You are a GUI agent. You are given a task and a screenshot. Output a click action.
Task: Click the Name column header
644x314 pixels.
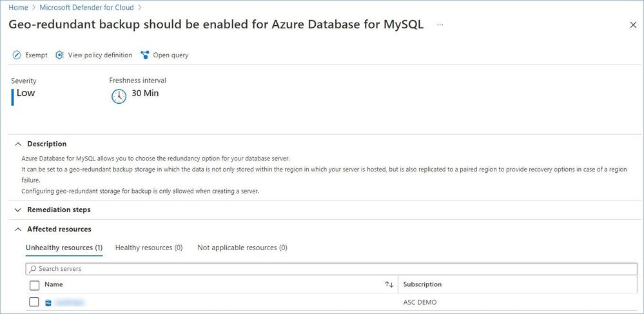point(54,284)
